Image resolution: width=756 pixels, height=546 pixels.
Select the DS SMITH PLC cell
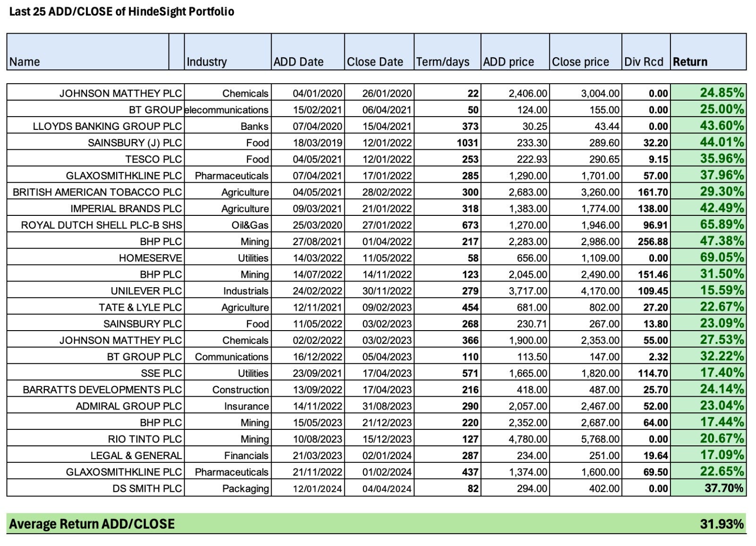point(95,488)
